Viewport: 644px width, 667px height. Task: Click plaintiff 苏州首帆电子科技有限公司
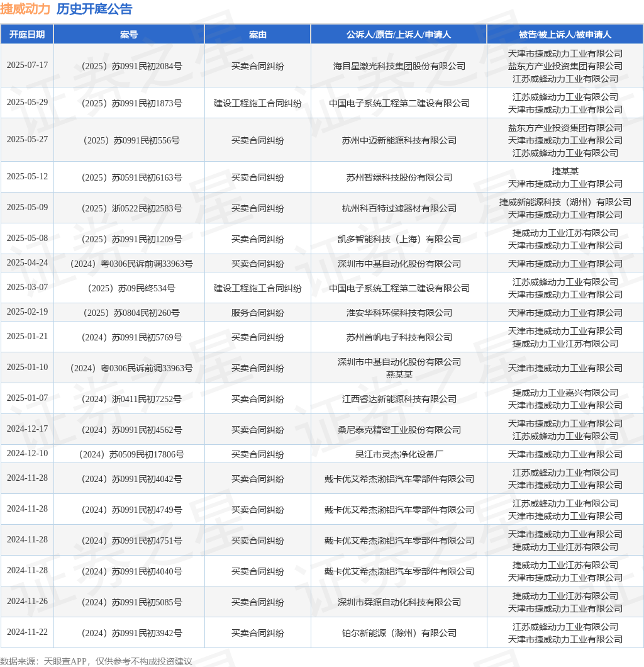(399, 337)
